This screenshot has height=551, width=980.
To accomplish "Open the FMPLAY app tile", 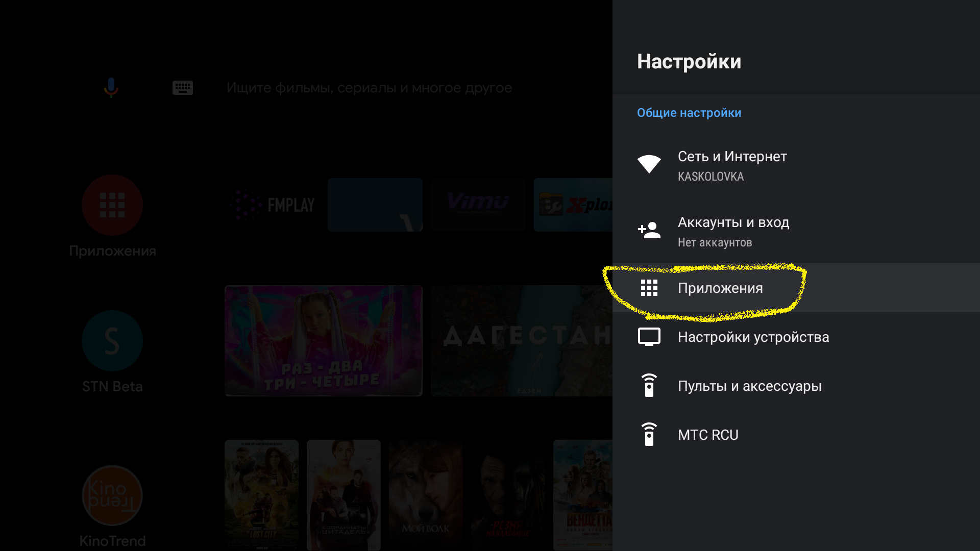I will (x=273, y=205).
